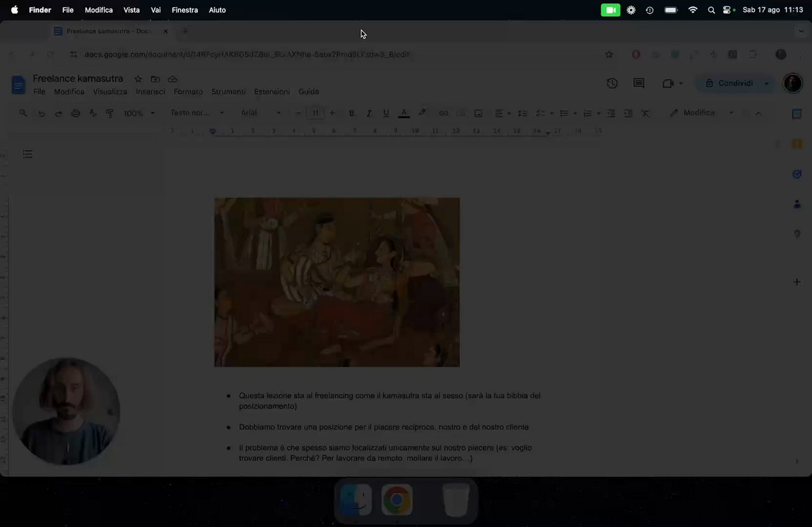
Task: Open Contacts in the side panel
Action: (x=797, y=204)
